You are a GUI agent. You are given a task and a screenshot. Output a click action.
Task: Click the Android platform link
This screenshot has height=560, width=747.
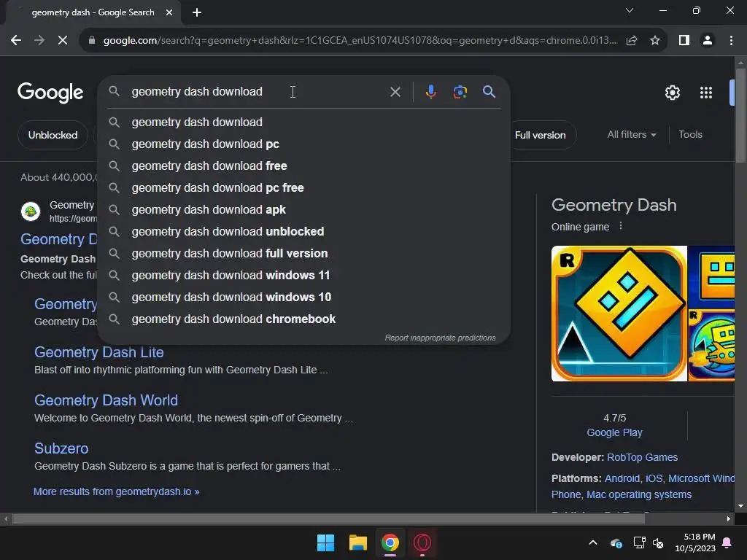pyautogui.click(x=622, y=478)
